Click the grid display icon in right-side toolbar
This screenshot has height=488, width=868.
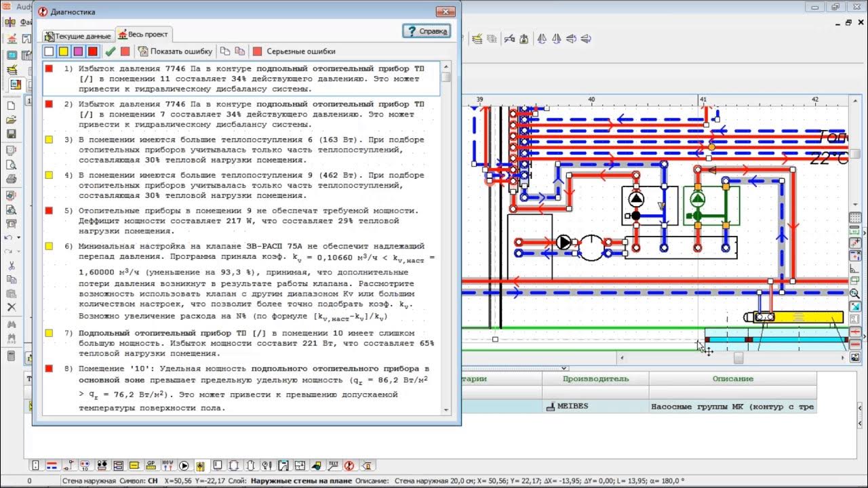point(854,218)
